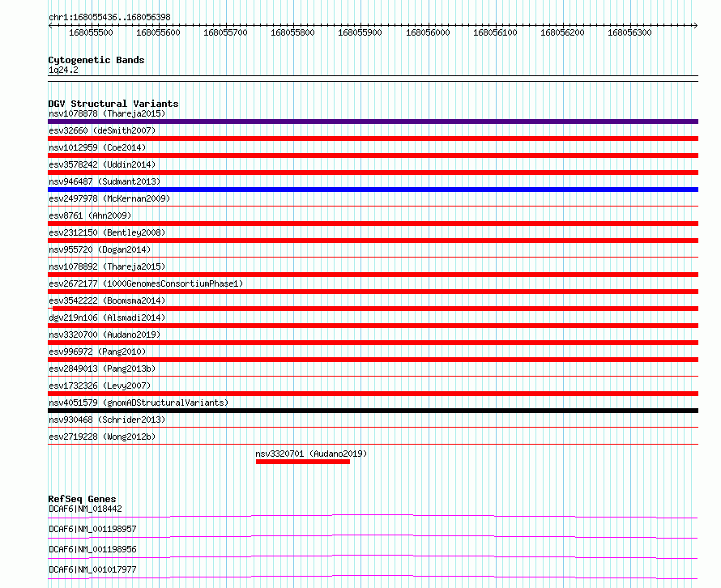This screenshot has width=721, height=588.
Task: Select esv2672177 (1000GenomesConsortiumPhase1) label
Action: click(146, 283)
